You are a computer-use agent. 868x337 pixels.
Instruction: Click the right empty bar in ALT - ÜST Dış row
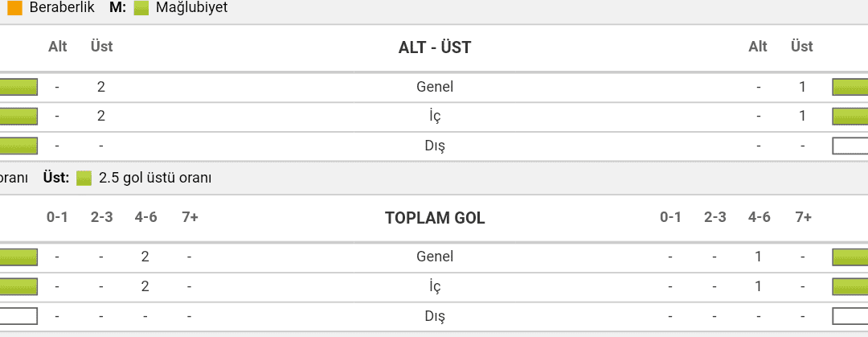850,146
